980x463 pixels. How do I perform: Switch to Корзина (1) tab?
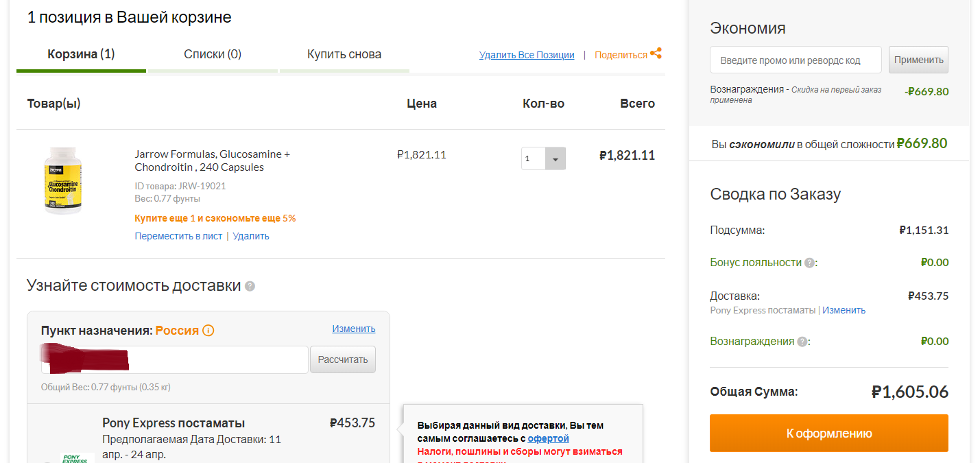point(81,54)
